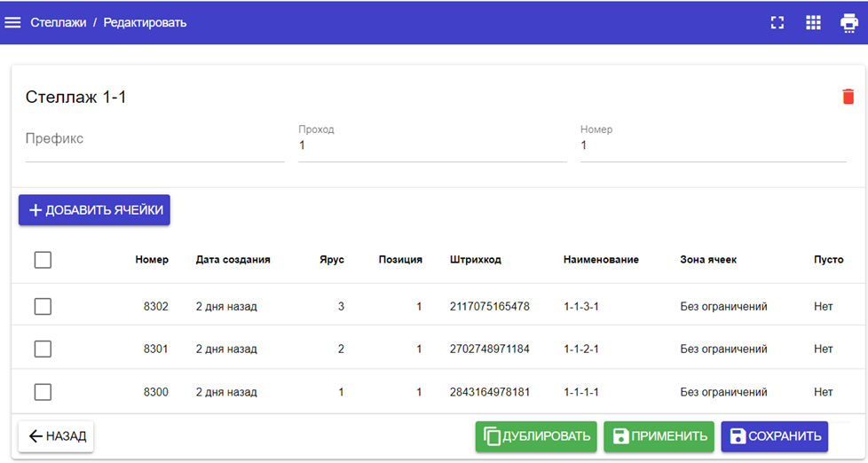Click the print icon in header
This screenshot has width=868, height=463.
[848, 23]
